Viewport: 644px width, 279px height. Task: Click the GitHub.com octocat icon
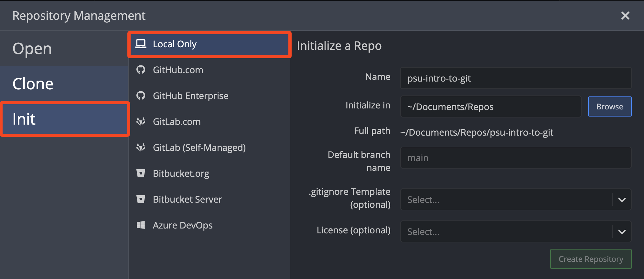click(x=141, y=70)
